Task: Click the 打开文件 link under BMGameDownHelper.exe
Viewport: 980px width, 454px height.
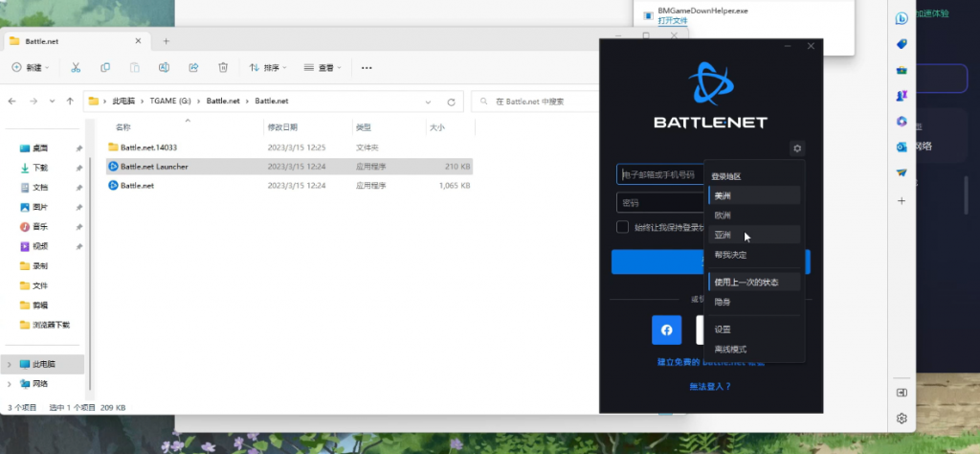Action: coord(673,21)
